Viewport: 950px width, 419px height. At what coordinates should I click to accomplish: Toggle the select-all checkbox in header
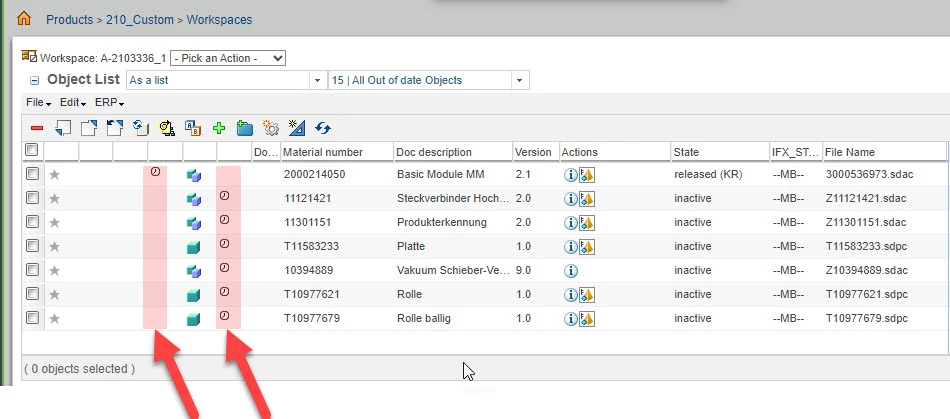[x=32, y=149]
